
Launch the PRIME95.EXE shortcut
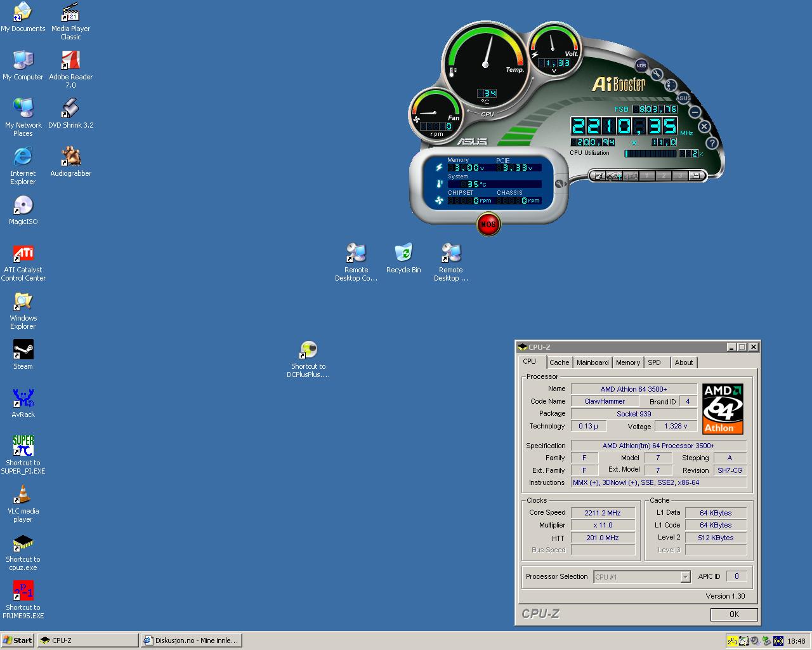click(23, 600)
